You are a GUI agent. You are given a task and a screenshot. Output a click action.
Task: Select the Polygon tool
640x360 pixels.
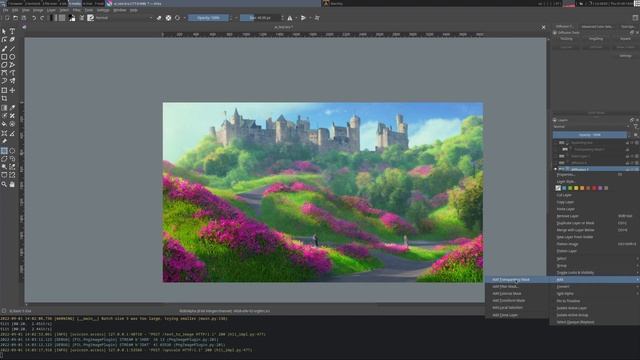[4, 64]
